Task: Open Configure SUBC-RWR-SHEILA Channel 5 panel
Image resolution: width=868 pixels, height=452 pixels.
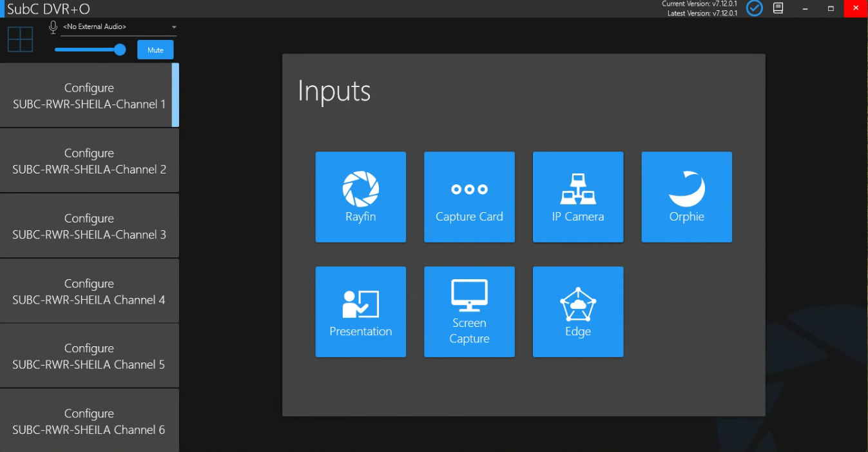Action: point(89,356)
